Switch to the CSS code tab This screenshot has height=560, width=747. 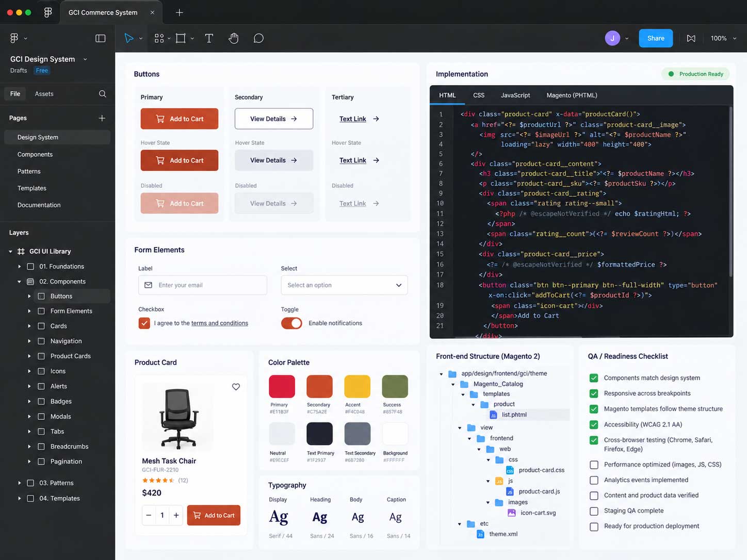tap(479, 95)
